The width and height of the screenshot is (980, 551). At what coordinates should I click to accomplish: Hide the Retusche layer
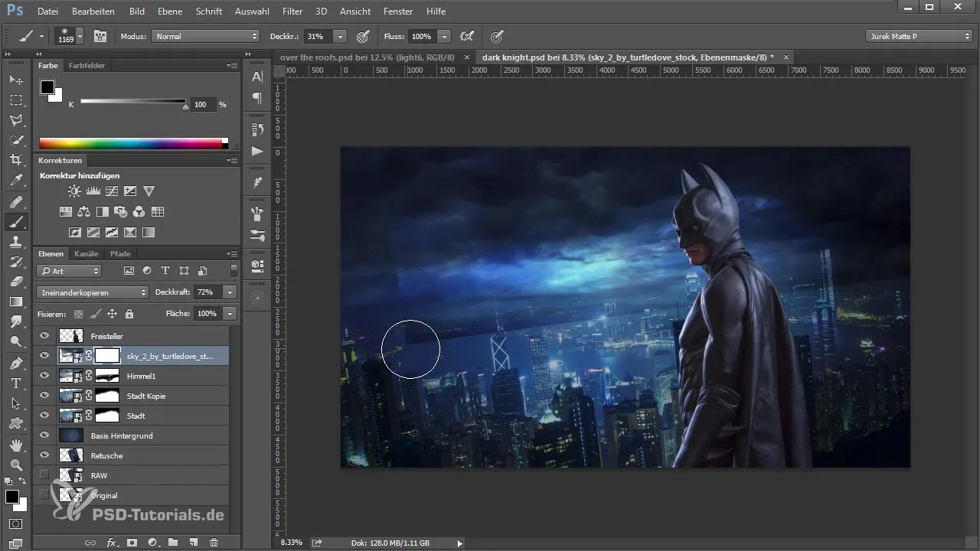44,455
